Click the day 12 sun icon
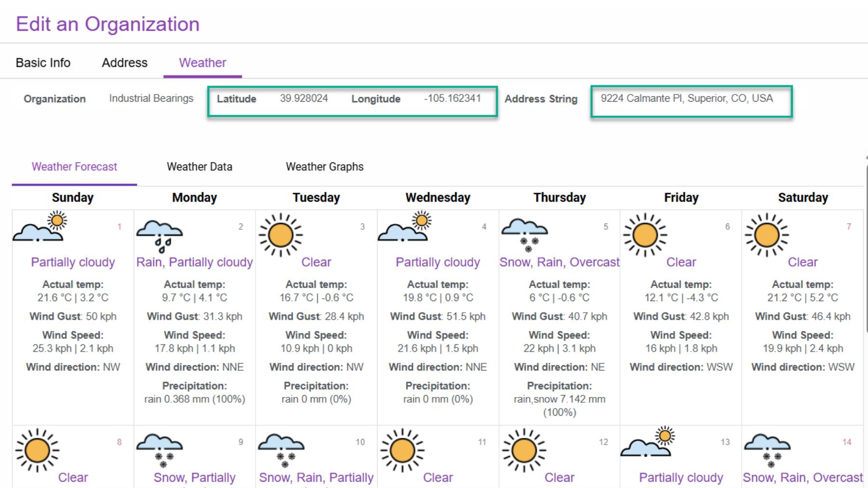The height and width of the screenshot is (488, 868). (x=524, y=450)
